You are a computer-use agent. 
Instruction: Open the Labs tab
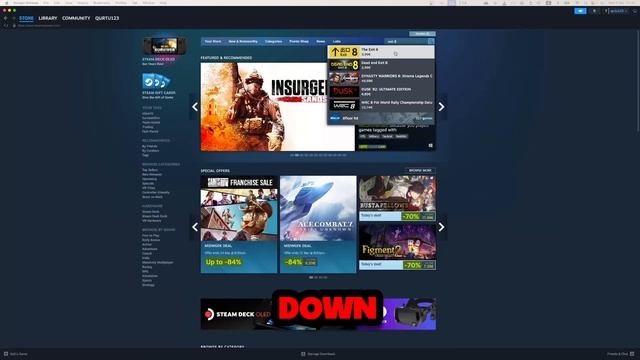337,41
